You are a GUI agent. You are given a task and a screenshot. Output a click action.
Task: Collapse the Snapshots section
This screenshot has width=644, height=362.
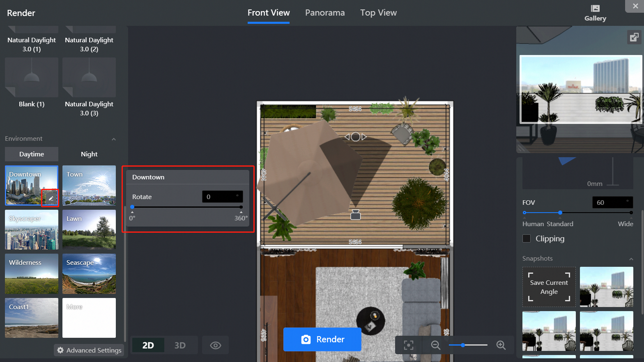pyautogui.click(x=631, y=259)
